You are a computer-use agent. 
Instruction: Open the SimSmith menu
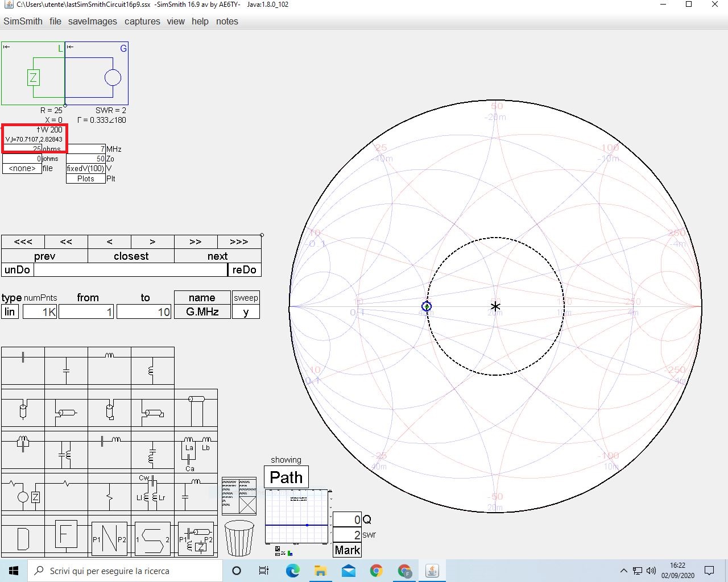pyautogui.click(x=23, y=21)
